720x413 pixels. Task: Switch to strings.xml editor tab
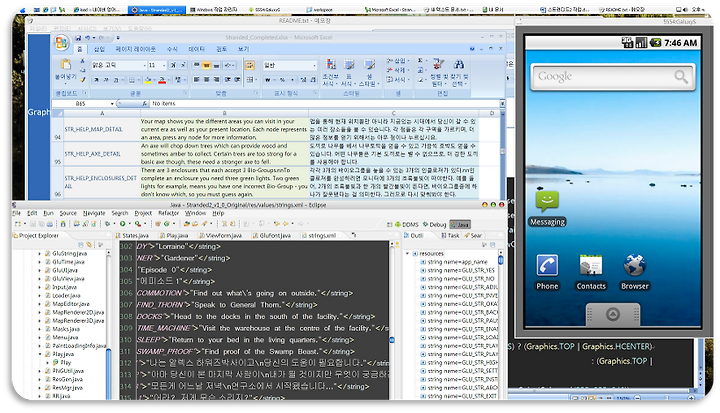[321, 236]
